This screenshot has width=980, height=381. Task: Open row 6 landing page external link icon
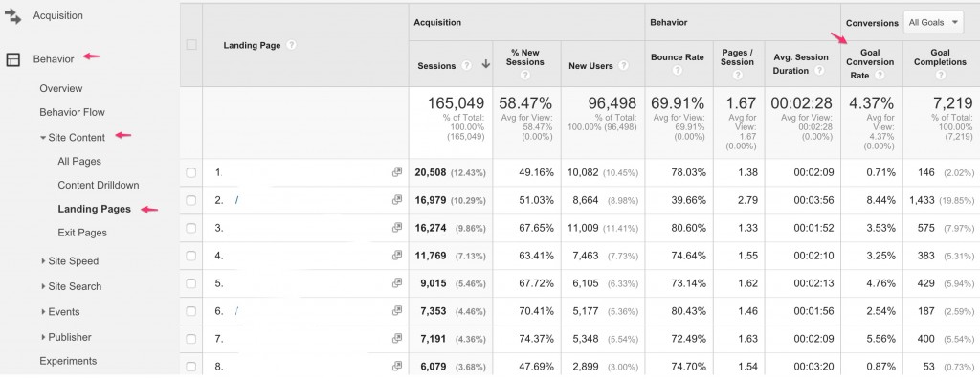[x=397, y=310]
